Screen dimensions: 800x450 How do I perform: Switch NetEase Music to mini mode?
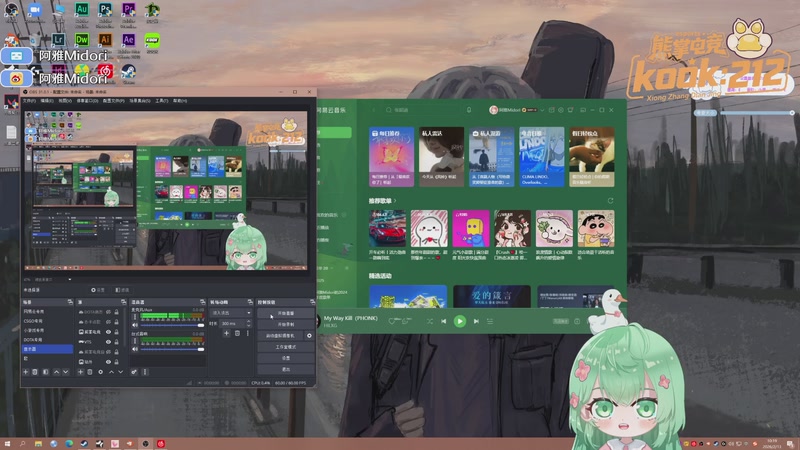point(583,110)
